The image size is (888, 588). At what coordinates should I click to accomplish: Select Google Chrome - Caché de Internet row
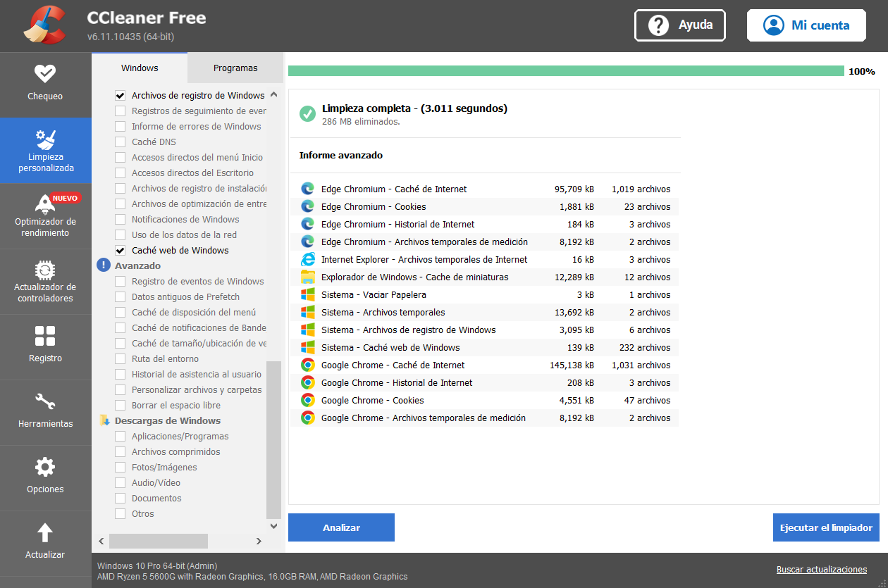point(486,365)
